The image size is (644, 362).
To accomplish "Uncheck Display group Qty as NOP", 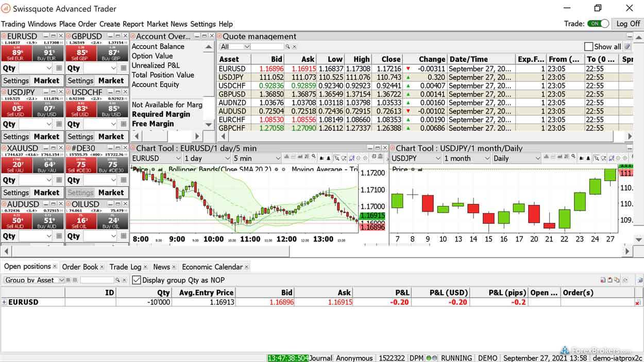I will 137,280.
